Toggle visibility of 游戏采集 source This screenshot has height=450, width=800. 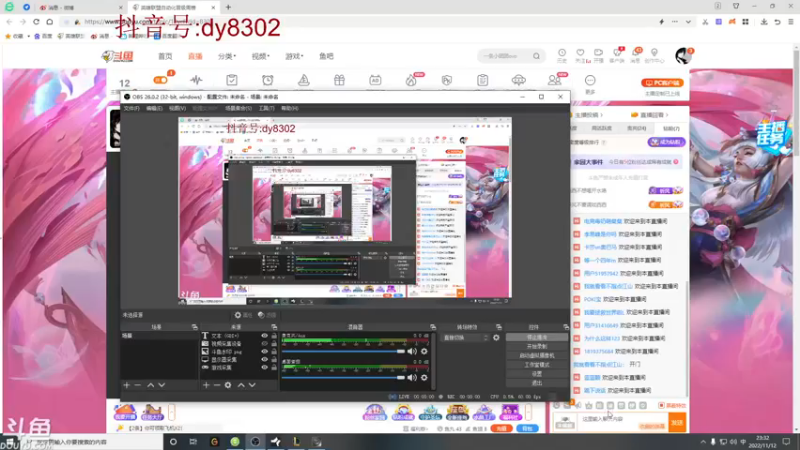pyautogui.click(x=264, y=367)
